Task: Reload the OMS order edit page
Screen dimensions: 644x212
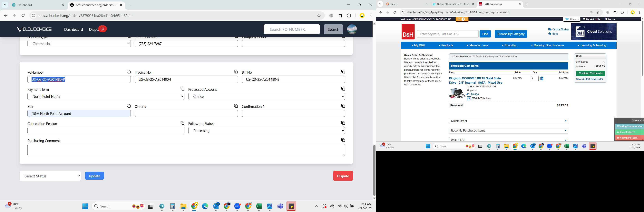Action: (23, 16)
